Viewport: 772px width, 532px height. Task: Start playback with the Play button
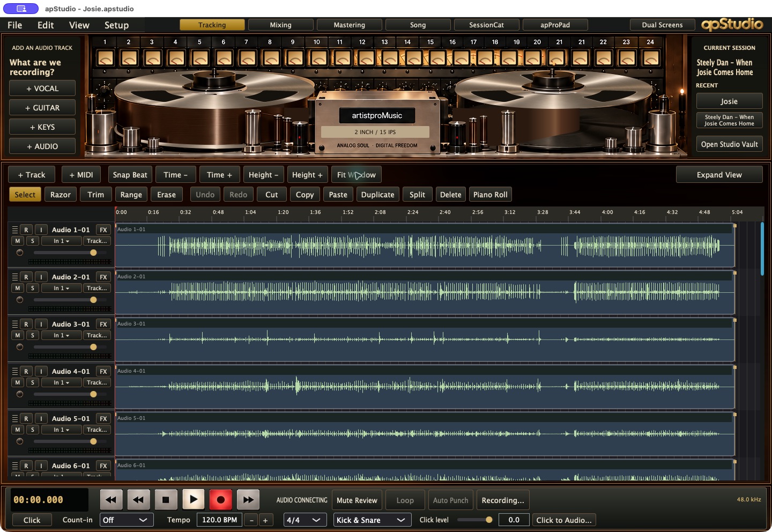coord(194,500)
